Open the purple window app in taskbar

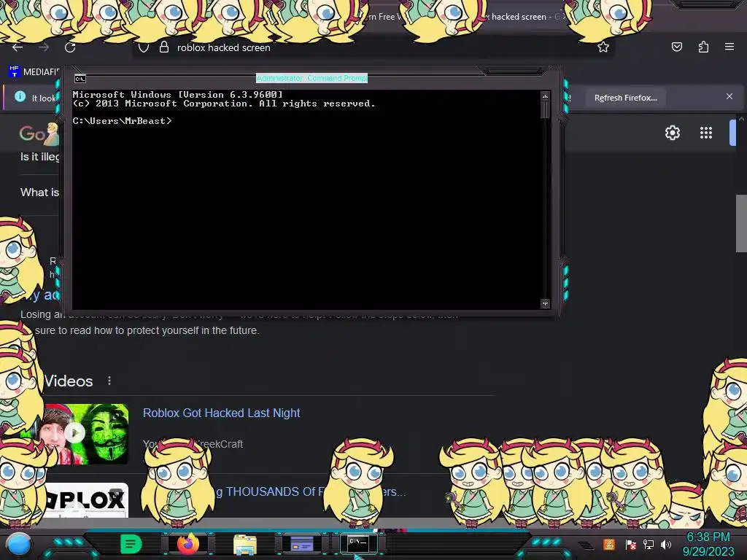(302, 544)
